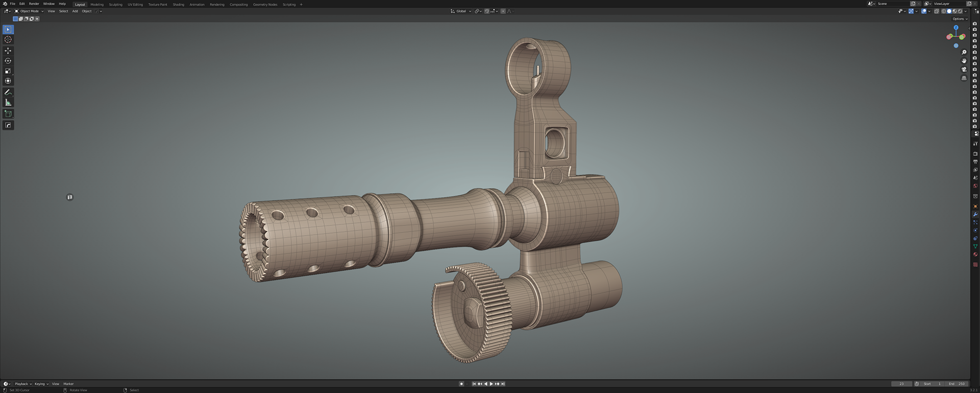
Task: Choose the Move tool
Action: [8, 51]
